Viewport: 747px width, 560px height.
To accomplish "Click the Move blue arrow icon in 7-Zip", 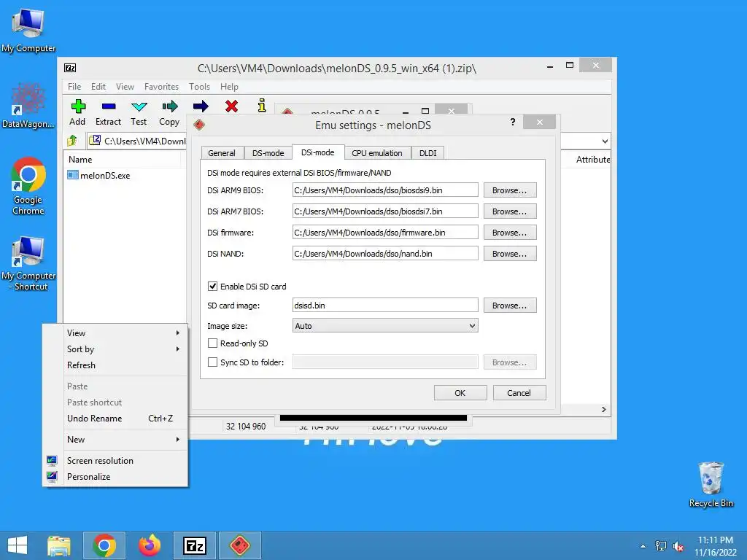I will pos(201,106).
